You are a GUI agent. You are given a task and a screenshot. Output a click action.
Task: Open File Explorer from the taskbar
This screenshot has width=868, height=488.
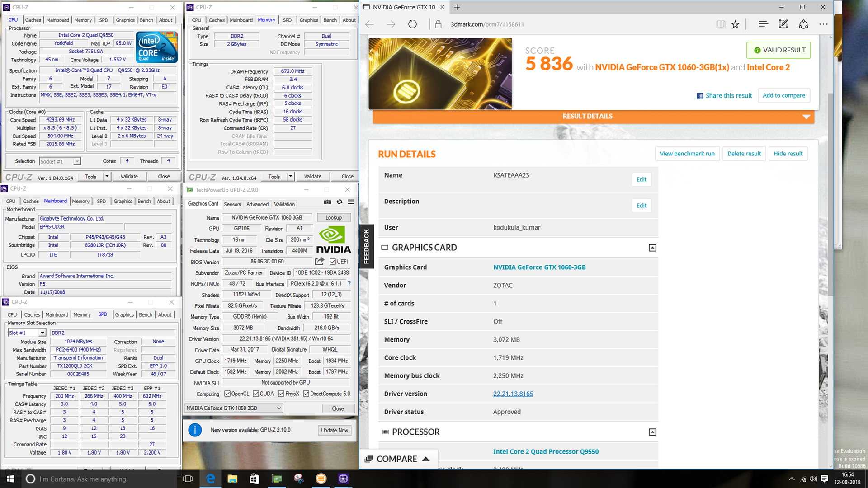click(232, 479)
